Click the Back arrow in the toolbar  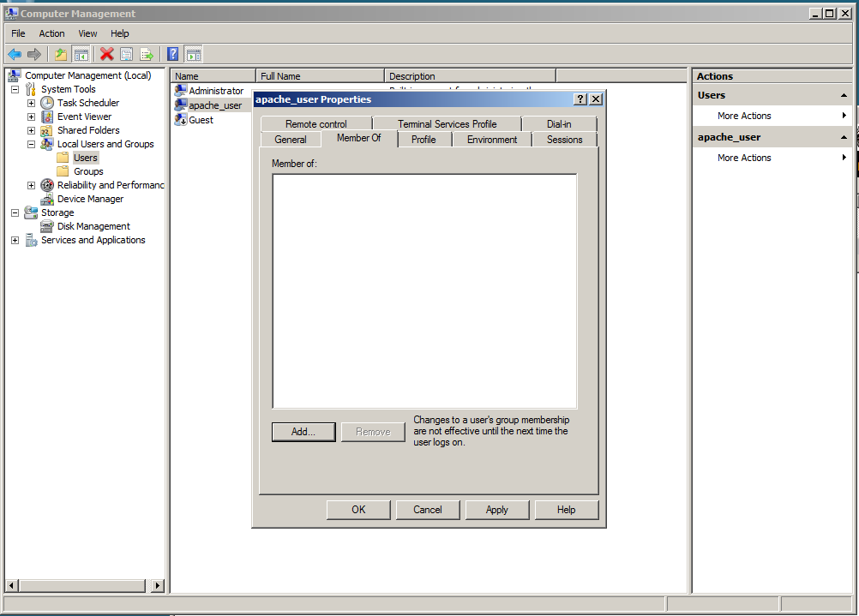point(15,54)
